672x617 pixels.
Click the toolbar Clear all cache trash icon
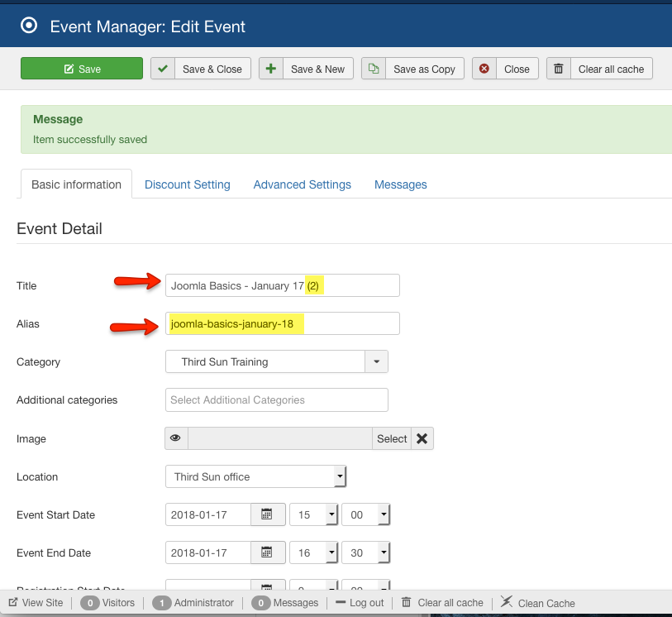tap(559, 69)
